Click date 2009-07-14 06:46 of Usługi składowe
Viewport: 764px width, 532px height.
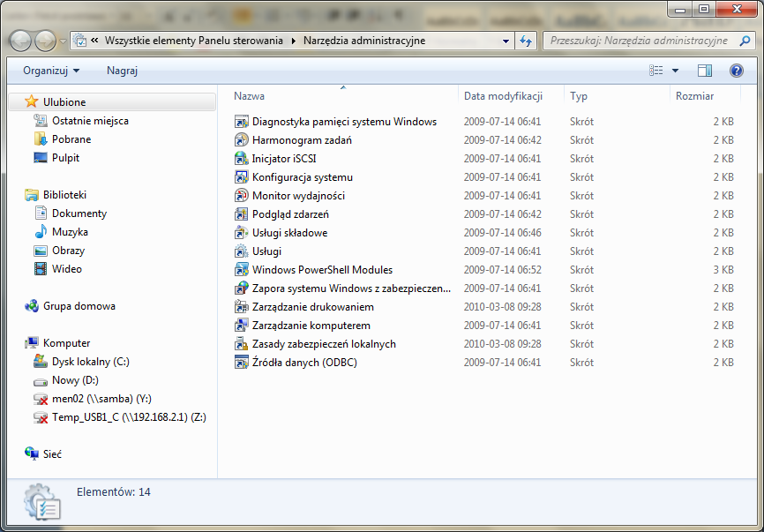[x=502, y=232]
